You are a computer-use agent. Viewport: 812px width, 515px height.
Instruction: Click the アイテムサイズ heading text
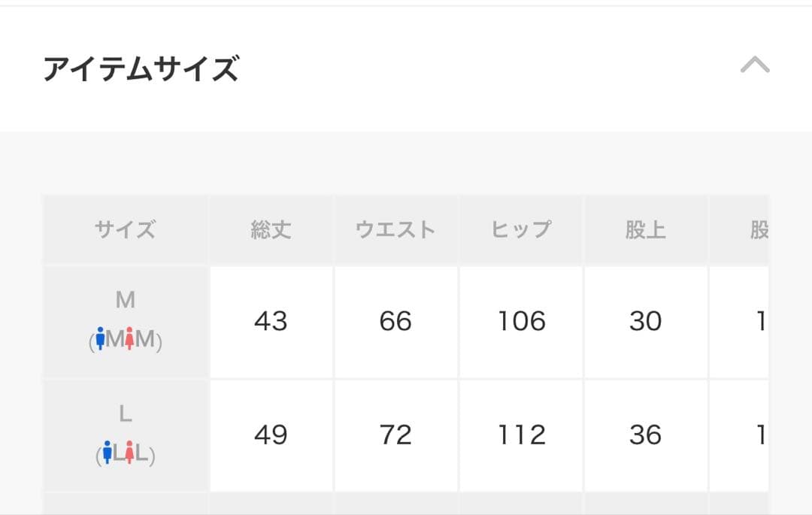(141, 66)
